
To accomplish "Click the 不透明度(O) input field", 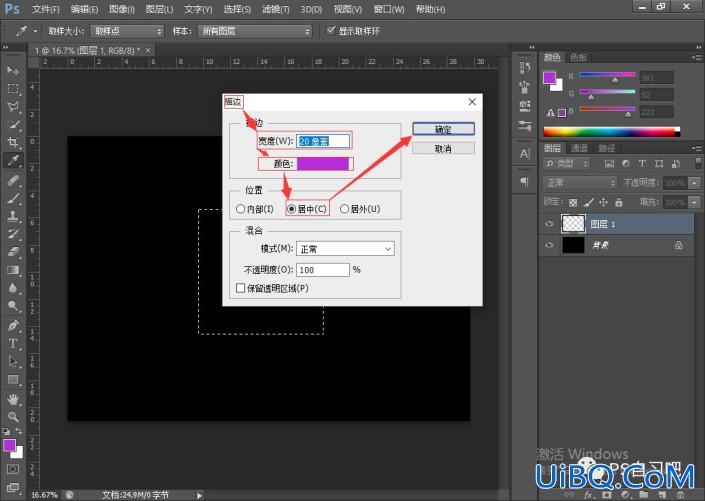I will [x=322, y=270].
